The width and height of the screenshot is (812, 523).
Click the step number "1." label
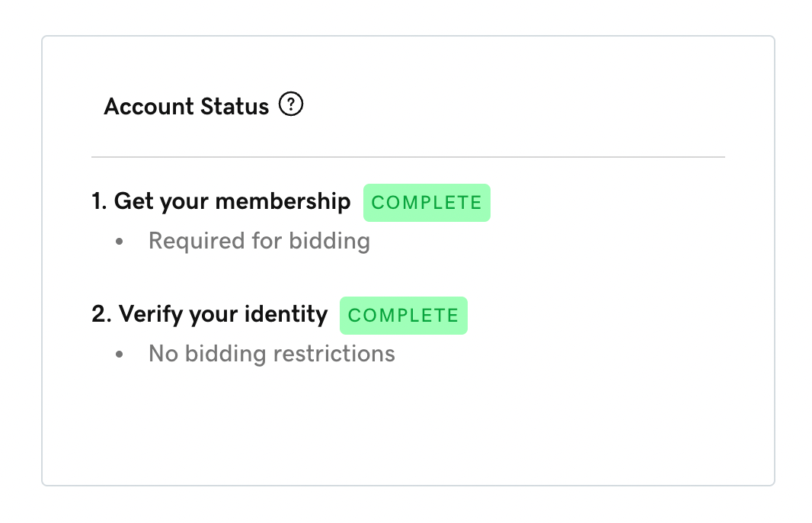pos(99,202)
